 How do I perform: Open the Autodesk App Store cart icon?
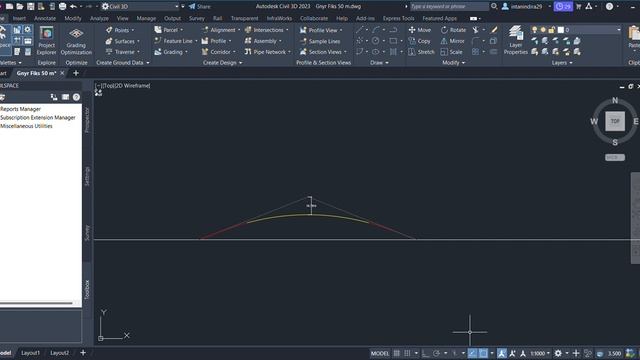pos(578,7)
